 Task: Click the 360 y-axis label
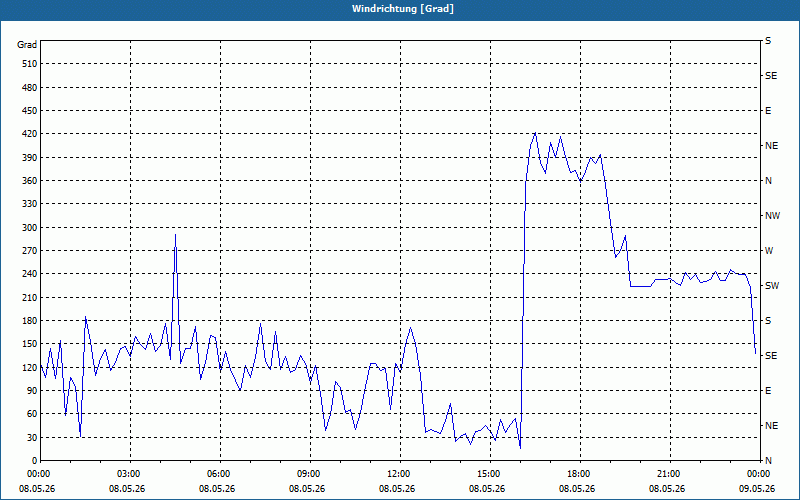(30, 181)
